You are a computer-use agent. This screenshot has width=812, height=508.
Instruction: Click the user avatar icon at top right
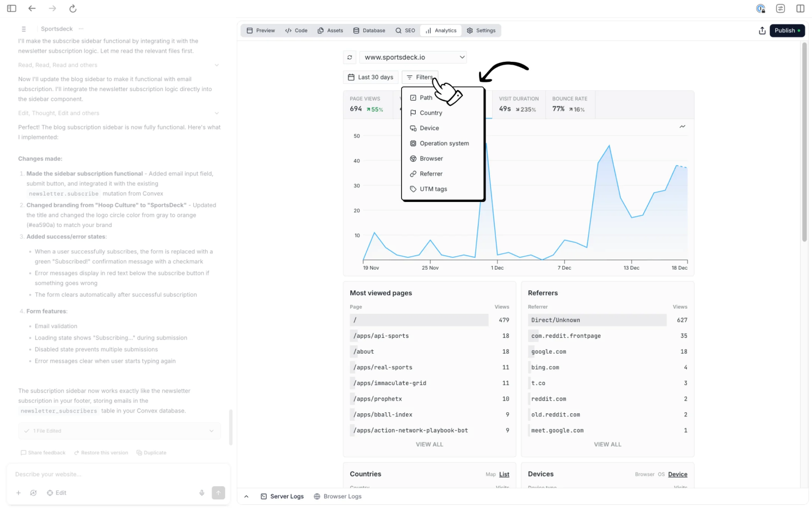[x=761, y=8]
